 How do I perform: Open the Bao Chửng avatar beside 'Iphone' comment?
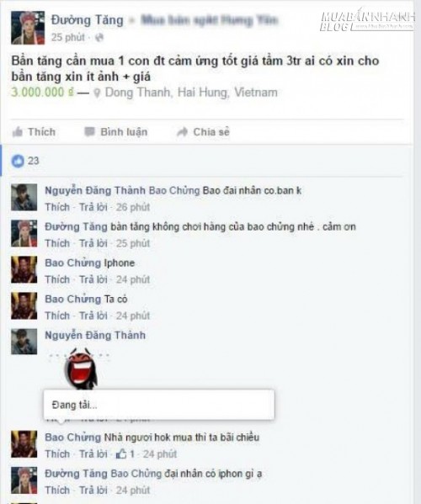[x=24, y=269]
